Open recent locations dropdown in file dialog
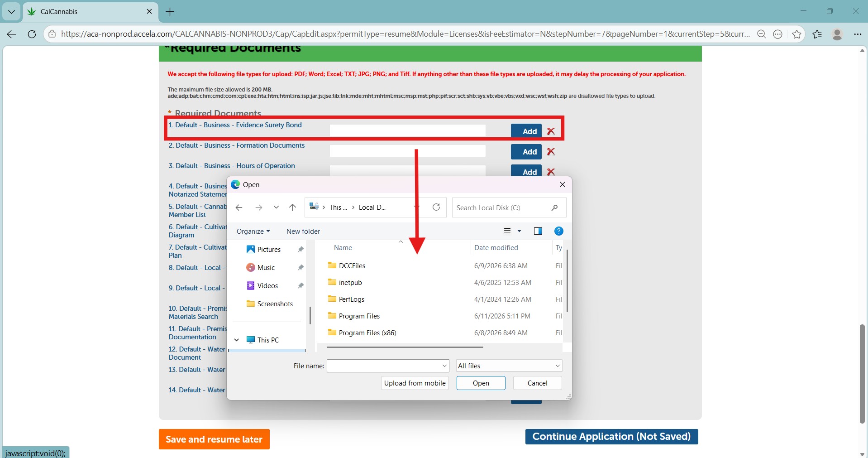Screen dimensions: 868x458 point(276,207)
